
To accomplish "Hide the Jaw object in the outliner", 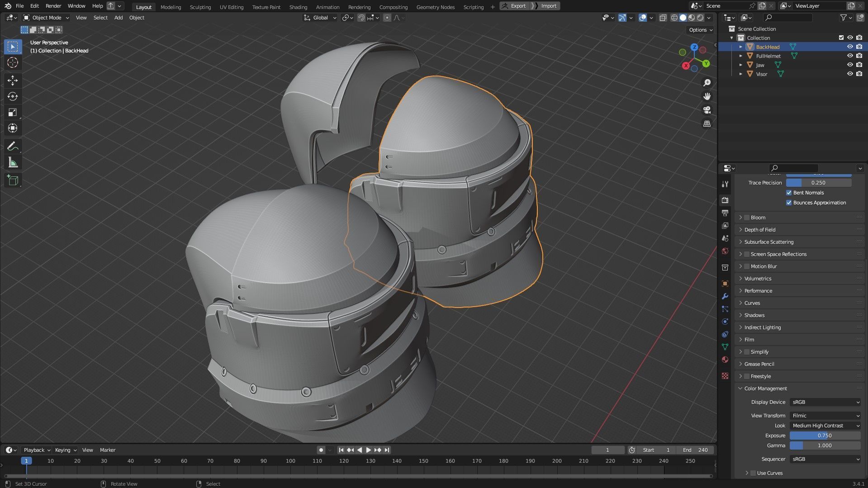I will coord(849,65).
